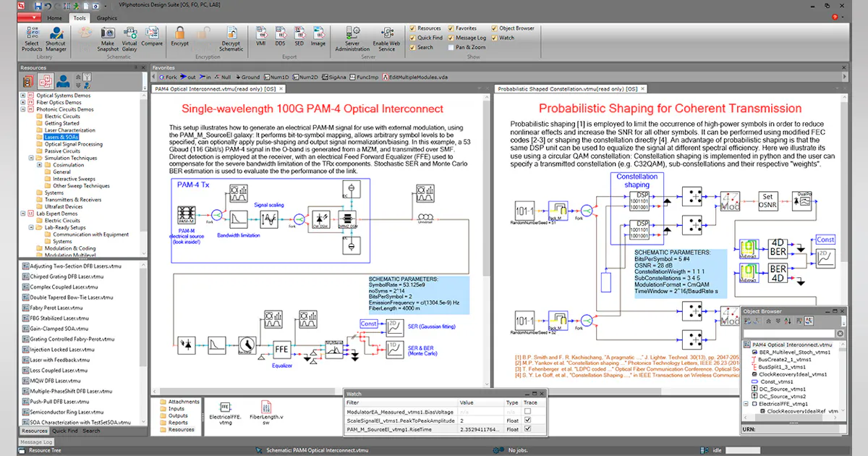Viewport: 868px width, 456px height.
Task: Click the Fork button on the favorites bar
Action: pyautogui.click(x=169, y=77)
